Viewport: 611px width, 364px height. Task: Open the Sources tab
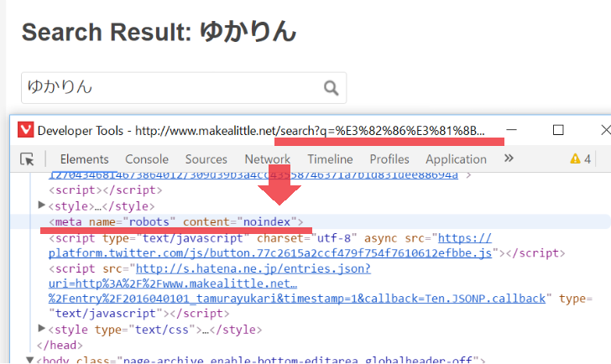coord(206,159)
